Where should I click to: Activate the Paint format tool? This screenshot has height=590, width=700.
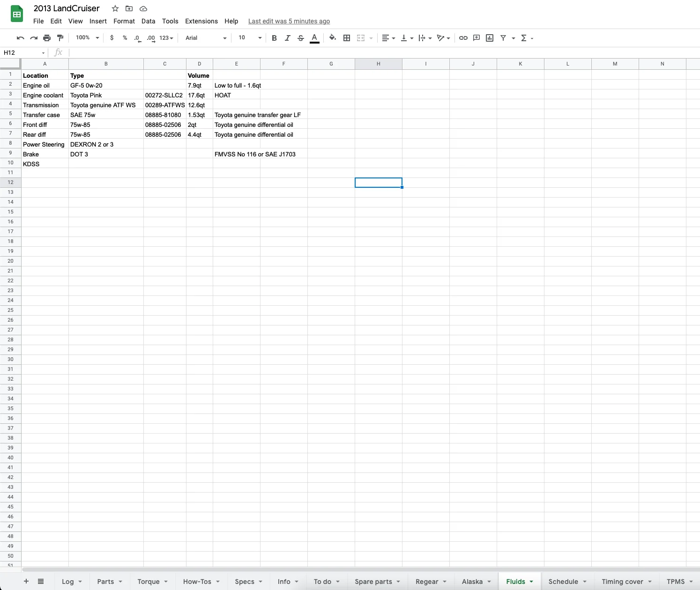pyautogui.click(x=60, y=38)
